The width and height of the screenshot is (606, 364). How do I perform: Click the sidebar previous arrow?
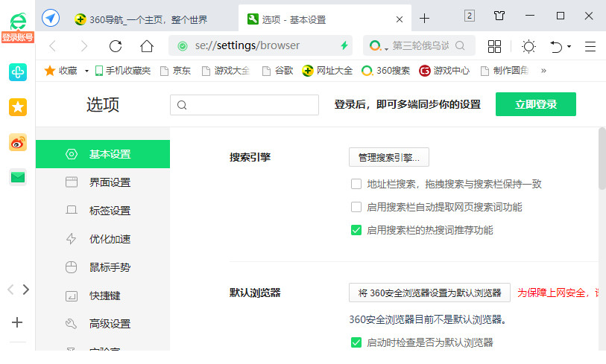click(11, 290)
